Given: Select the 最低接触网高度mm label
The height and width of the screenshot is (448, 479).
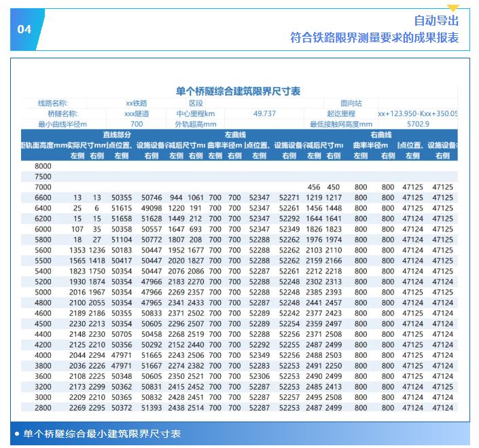Looking at the screenshot, I should pyautogui.click(x=341, y=124).
